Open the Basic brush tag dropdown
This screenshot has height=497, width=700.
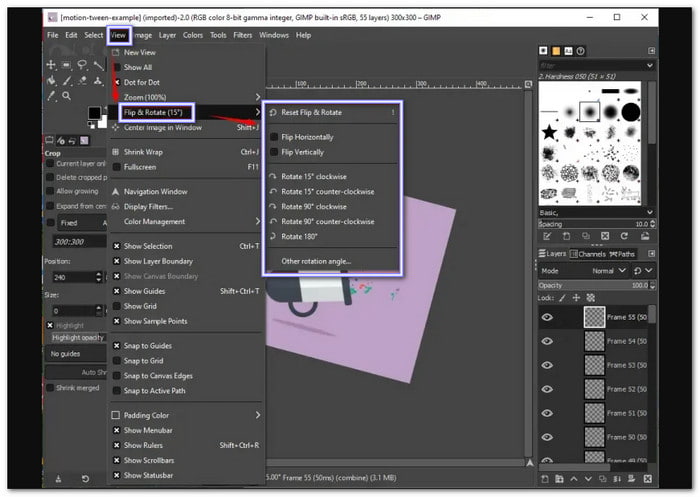tap(650, 212)
